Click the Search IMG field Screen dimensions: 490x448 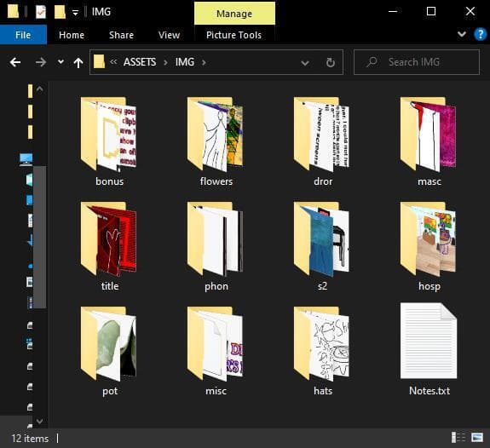417,62
